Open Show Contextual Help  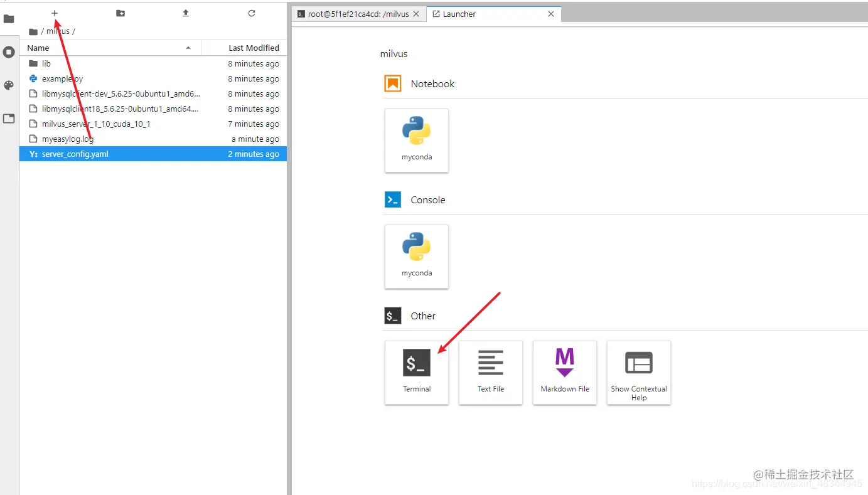coord(639,373)
